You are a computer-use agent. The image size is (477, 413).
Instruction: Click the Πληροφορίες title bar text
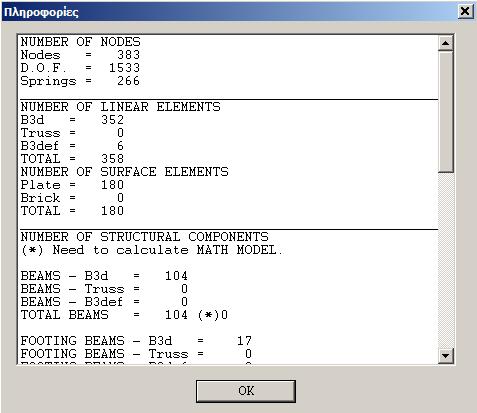pyautogui.click(x=41, y=12)
